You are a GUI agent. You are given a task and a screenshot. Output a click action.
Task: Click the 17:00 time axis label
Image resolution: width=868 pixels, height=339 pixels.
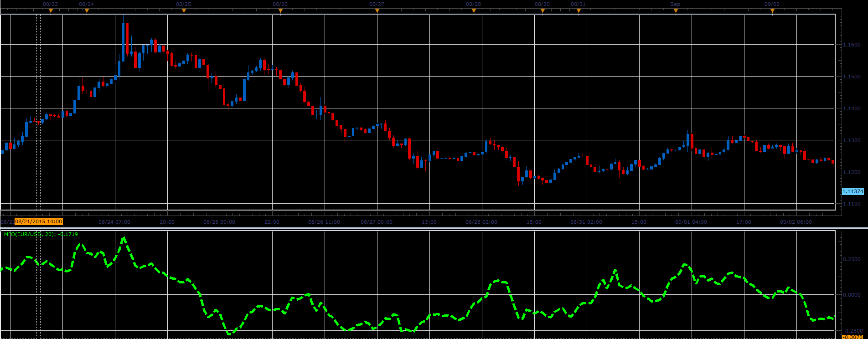[744, 222]
